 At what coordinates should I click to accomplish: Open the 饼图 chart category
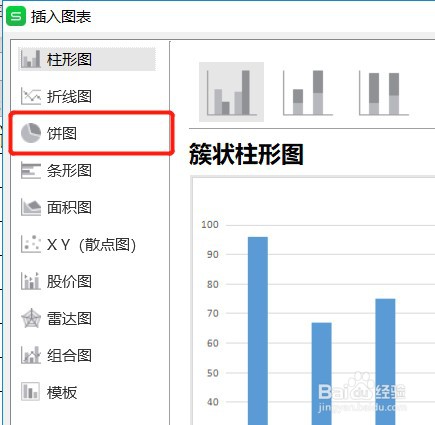62,133
